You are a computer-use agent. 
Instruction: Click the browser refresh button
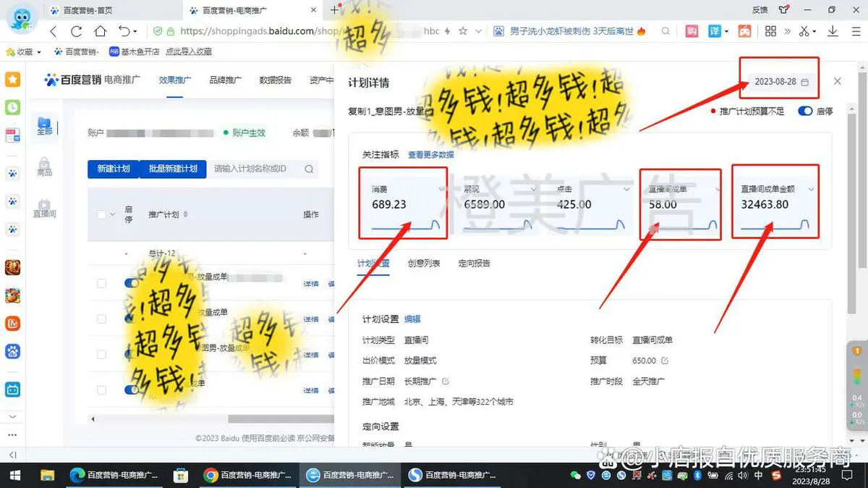pos(77,31)
